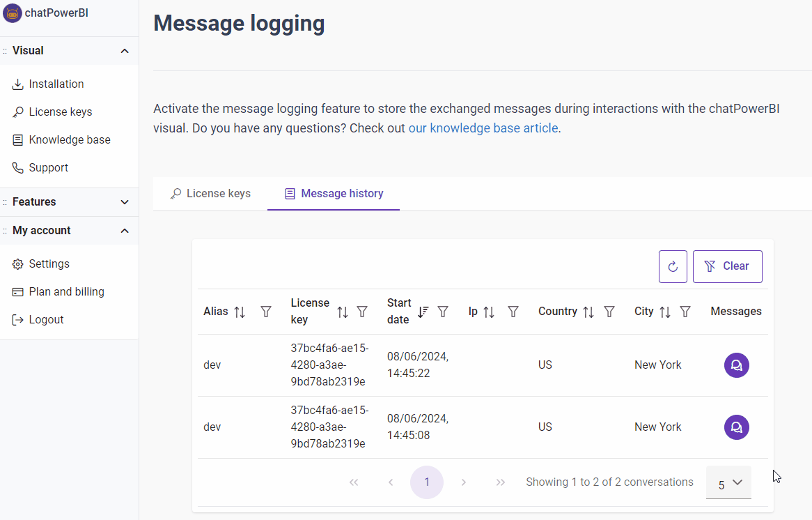This screenshot has width=812, height=520.
Task: Select page 1 in pagination
Action: [427, 482]
